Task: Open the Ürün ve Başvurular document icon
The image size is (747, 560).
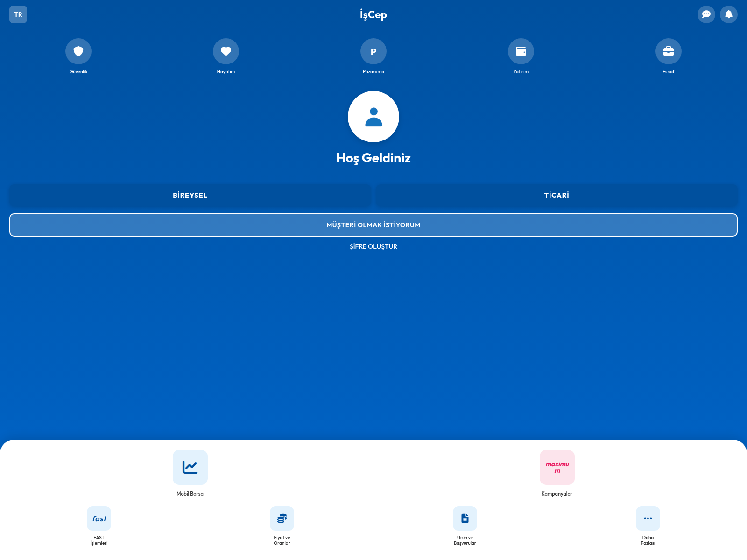Action: (x=465, y=518)
